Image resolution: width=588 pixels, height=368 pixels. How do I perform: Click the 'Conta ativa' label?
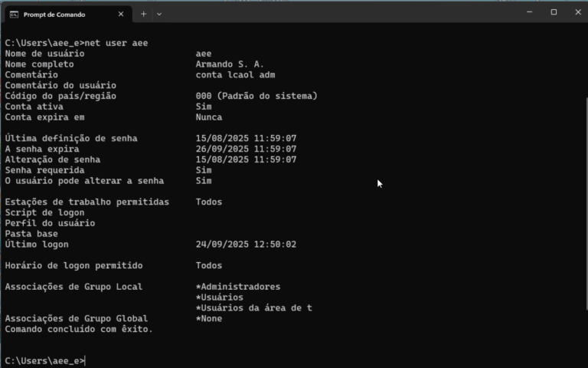coord(34,107)
